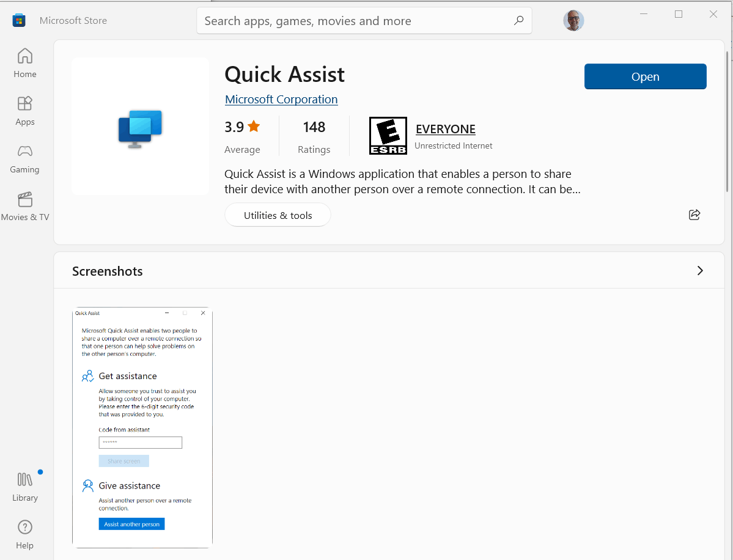The width and height of the screenshot is (733, 560).
Task: Click the ESRB Everyone rating badge
Action: tap(388, 136)
